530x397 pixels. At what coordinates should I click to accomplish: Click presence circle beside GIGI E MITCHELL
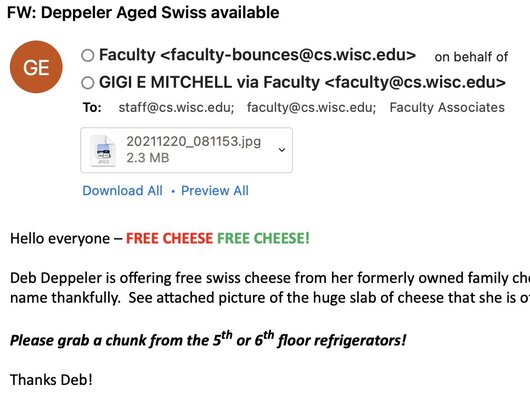point(88,83)
